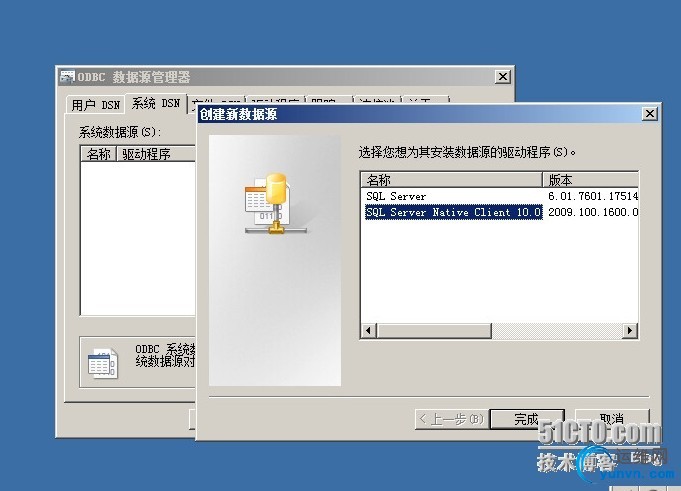Close the 创建新数据源 dialog

(x=650, y=114)
